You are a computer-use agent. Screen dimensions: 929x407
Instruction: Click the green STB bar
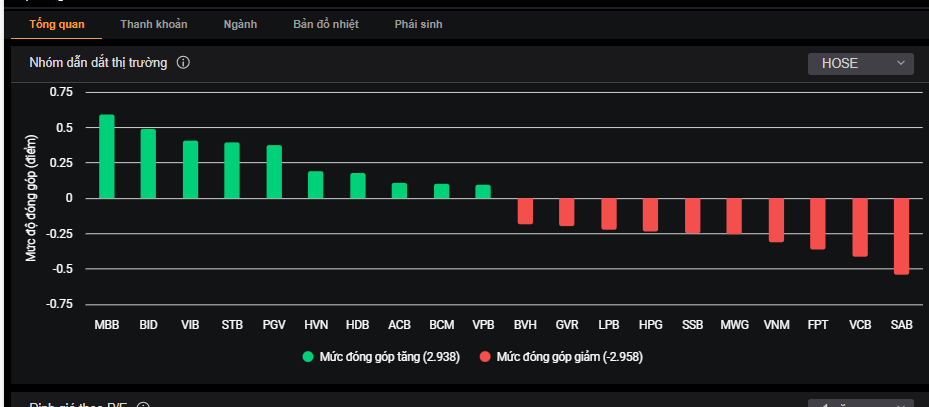pos(232,171)
